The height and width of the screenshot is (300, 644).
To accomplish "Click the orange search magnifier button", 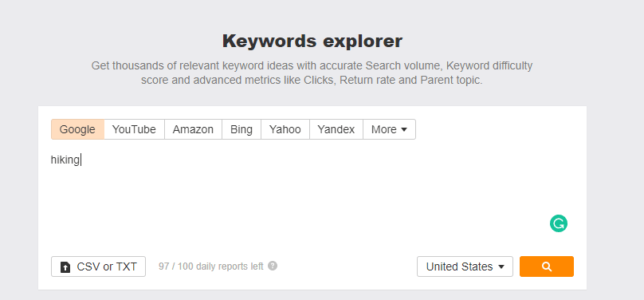I will tap(546, 266).
